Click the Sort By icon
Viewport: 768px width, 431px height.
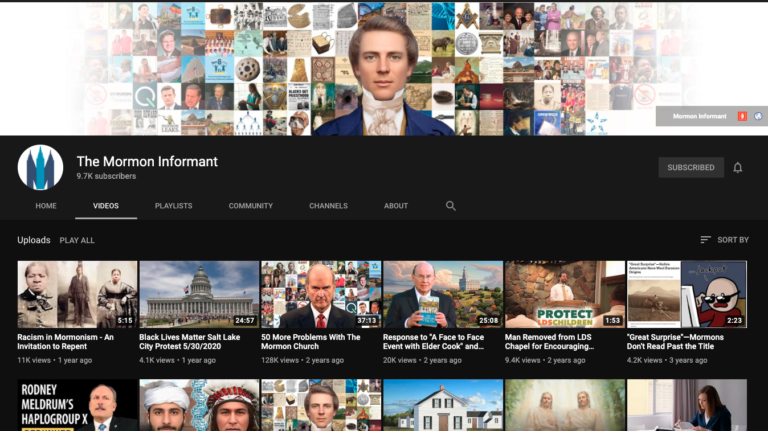[x=706, y=240]
